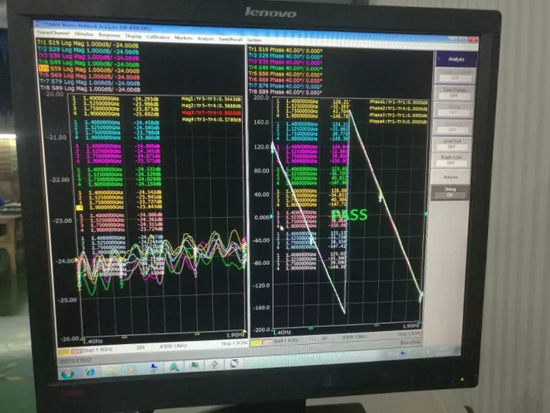Open the Trace/Channel menu
Viewport: 550px width, 413px height.
[x=53, y=33]
